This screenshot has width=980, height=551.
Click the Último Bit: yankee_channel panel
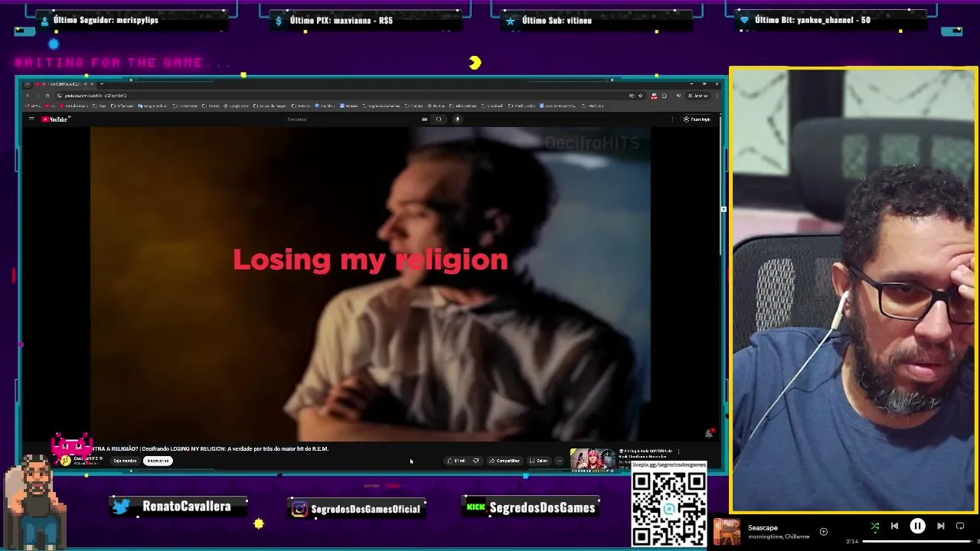tap(832, 21)
